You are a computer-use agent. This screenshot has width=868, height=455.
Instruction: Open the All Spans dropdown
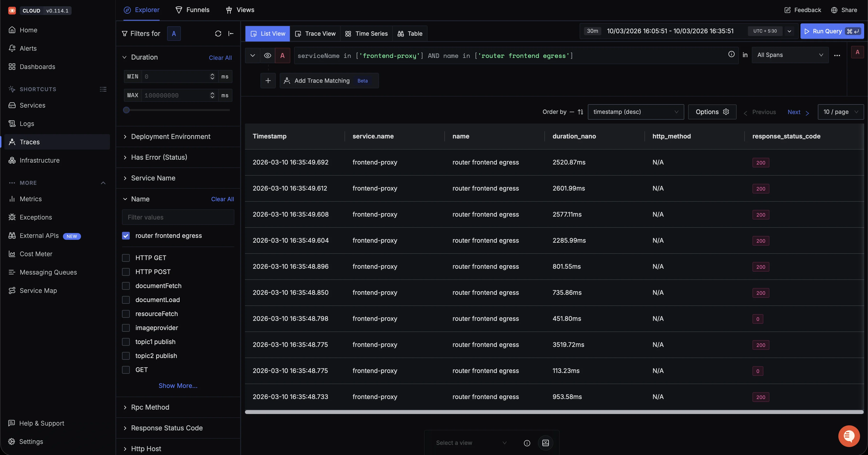point(790,55)
